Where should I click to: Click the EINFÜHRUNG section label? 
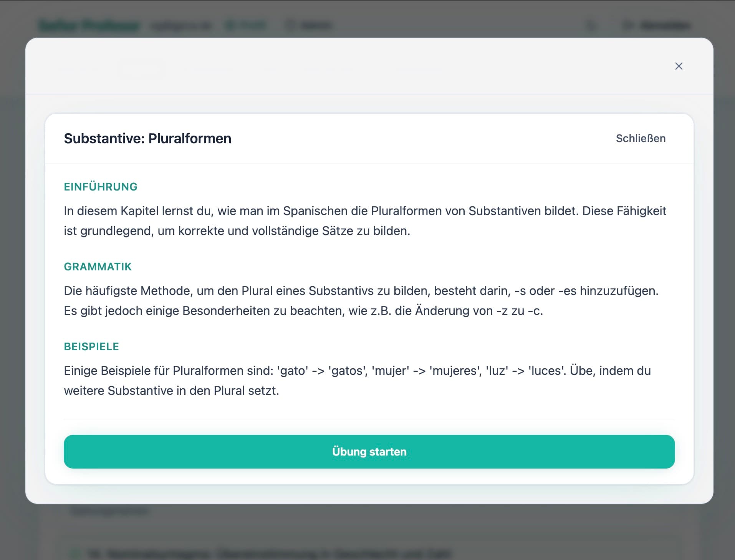coord(101,187)
